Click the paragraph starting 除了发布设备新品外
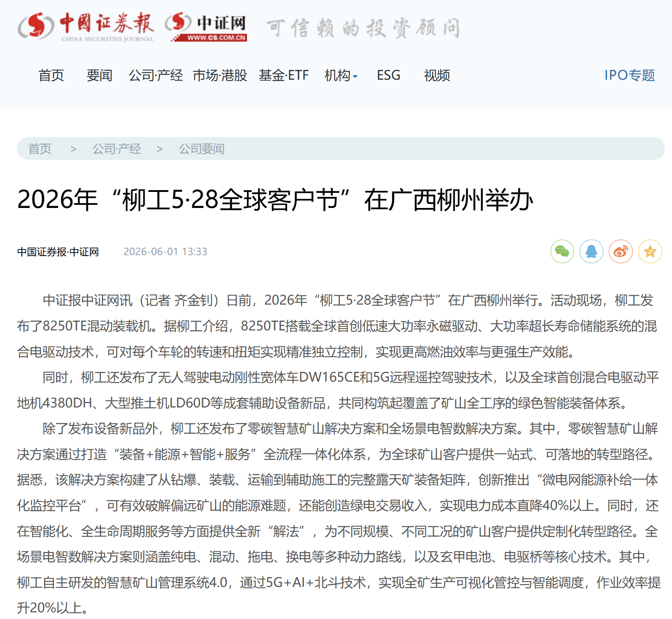Viewport: 672px width, 619px height. (x=339, y=518)
